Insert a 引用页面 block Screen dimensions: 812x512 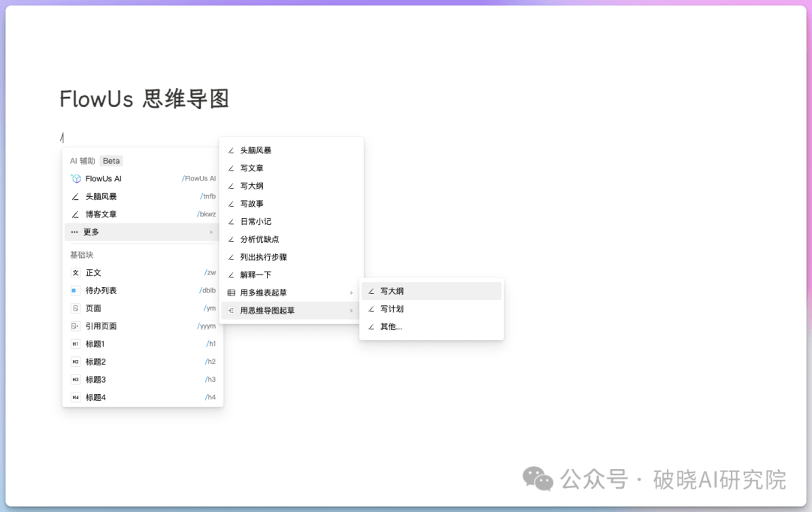143,326
